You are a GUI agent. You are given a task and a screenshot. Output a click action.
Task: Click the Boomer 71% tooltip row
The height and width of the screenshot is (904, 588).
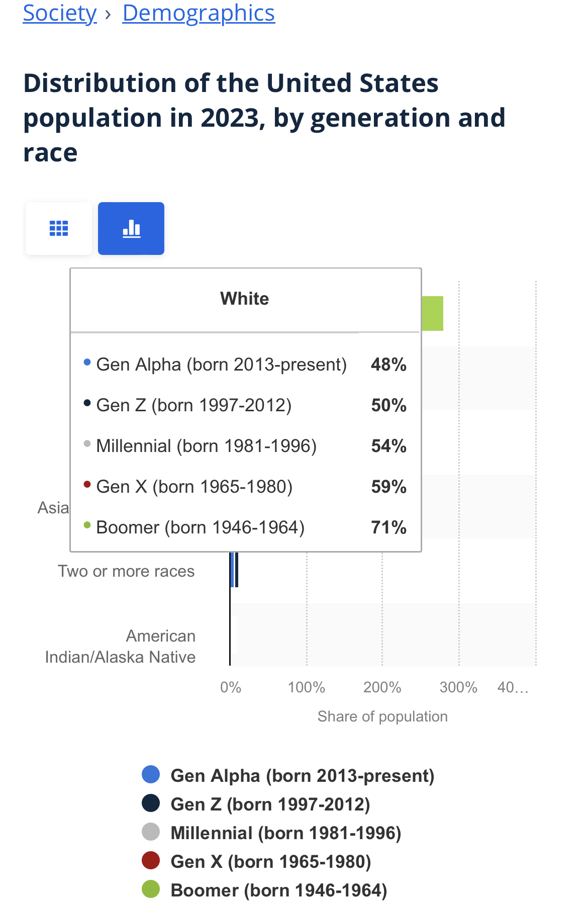pyautogui.click(x=245, y=527)
